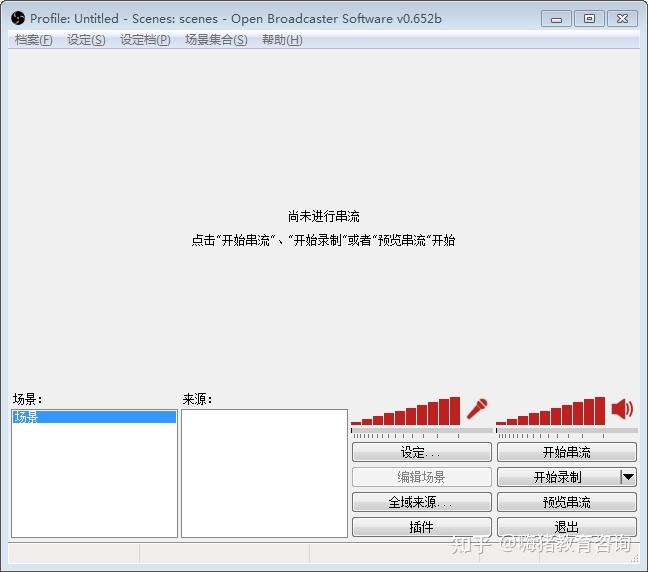The height and width of the screenshot is (572, 648).
Task: Click the 开始录制 button
Action: [x=558, y=477]
